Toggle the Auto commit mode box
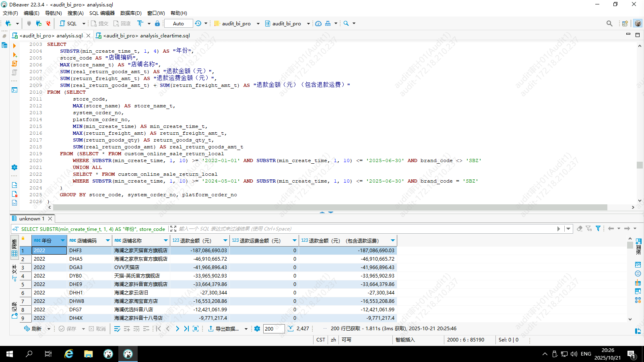 pos(178,23)
